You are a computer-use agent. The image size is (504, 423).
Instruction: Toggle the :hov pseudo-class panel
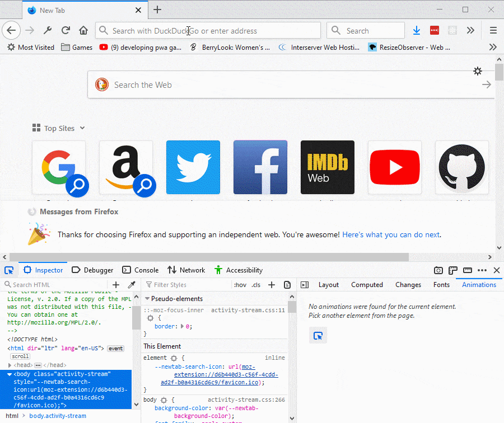(240, 285)
